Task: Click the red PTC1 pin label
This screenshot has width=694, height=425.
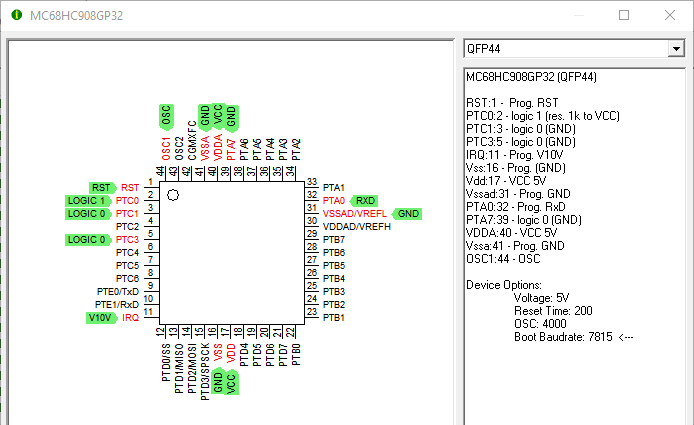Action: coord(127,214)
